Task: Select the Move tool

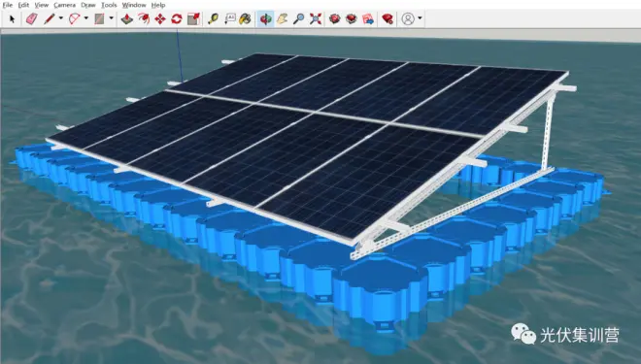Action: coord(160,18)
